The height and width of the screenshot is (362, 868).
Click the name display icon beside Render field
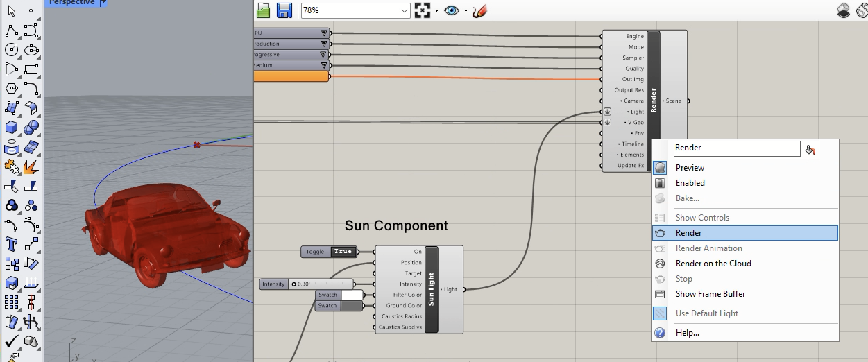click(810, 150)
